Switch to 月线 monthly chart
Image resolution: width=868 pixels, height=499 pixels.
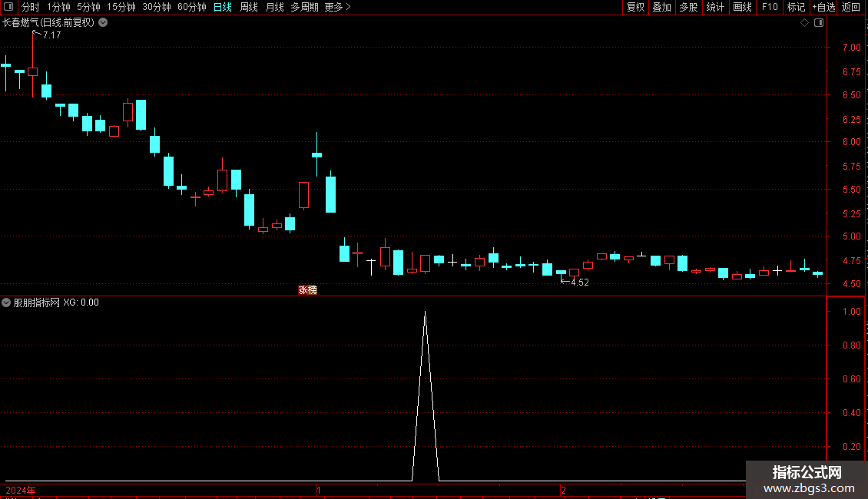click(274, 7)
